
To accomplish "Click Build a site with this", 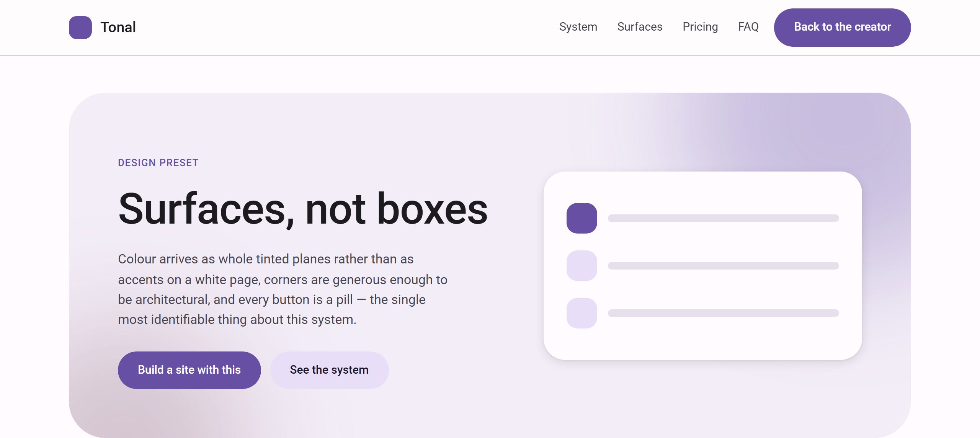I will coord(189,370).
